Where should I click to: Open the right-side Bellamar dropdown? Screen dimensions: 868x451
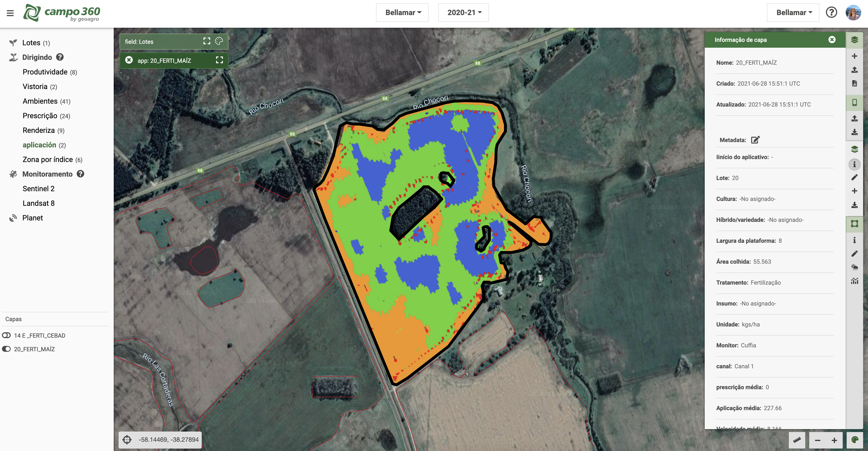pos(793,12)
